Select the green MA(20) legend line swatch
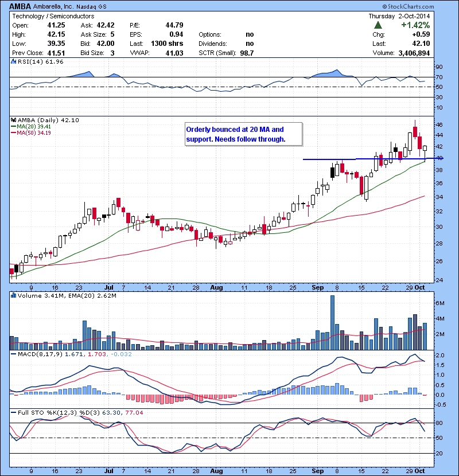The width and height of the screenshot is (459, 476). coord(13,127)
